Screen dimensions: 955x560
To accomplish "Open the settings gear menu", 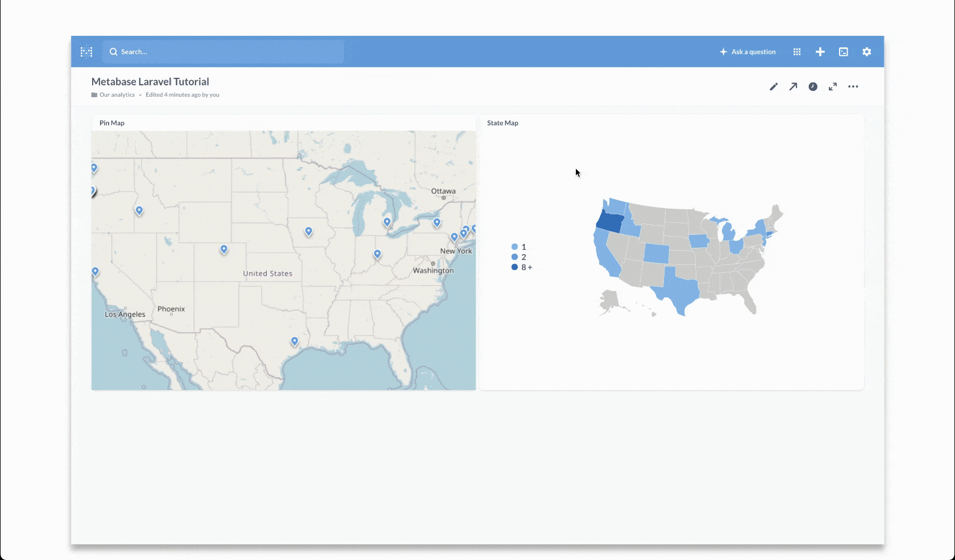I will (866, 52).
